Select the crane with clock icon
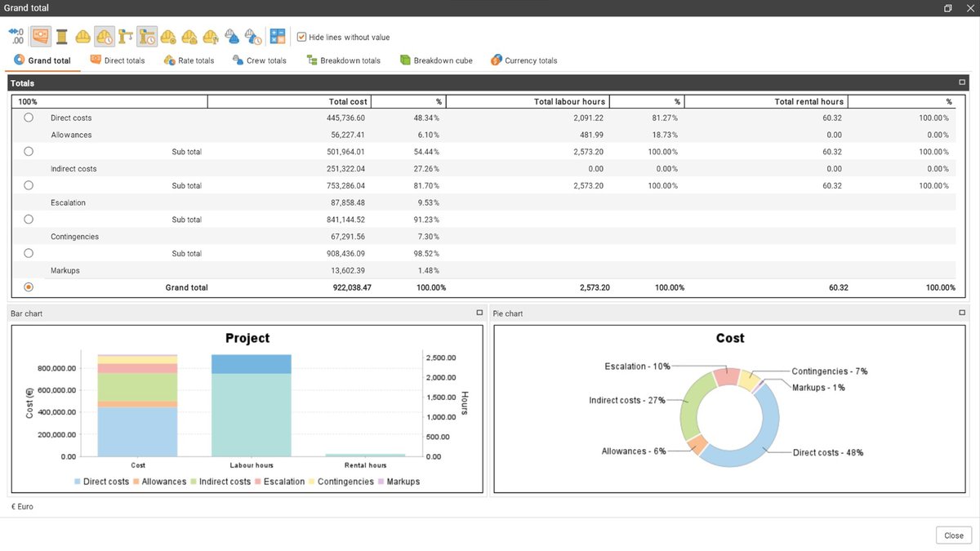The height and width of the screenshot is (551, 980). 147,36
